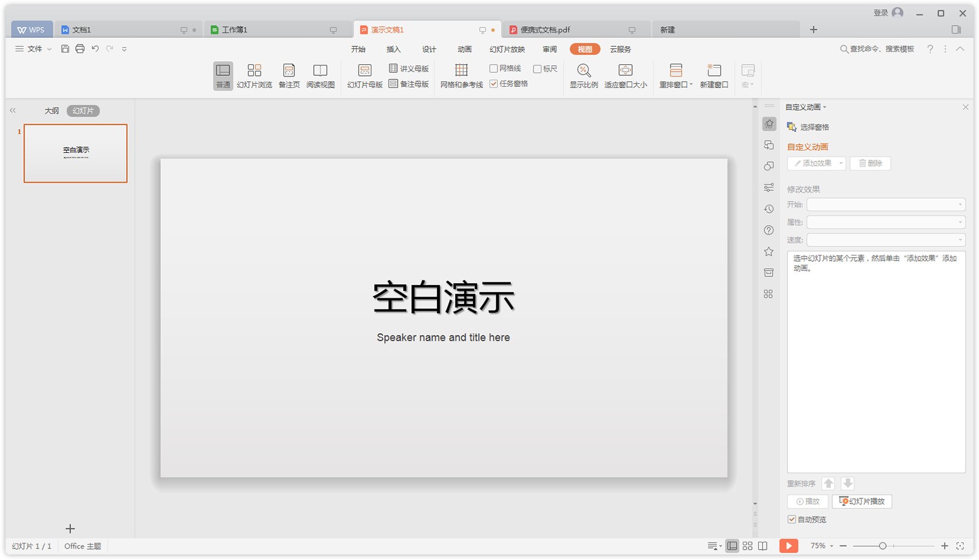Enter slide master view (幻灯片母版)
The image size is (979, 560).
point(365,75)
